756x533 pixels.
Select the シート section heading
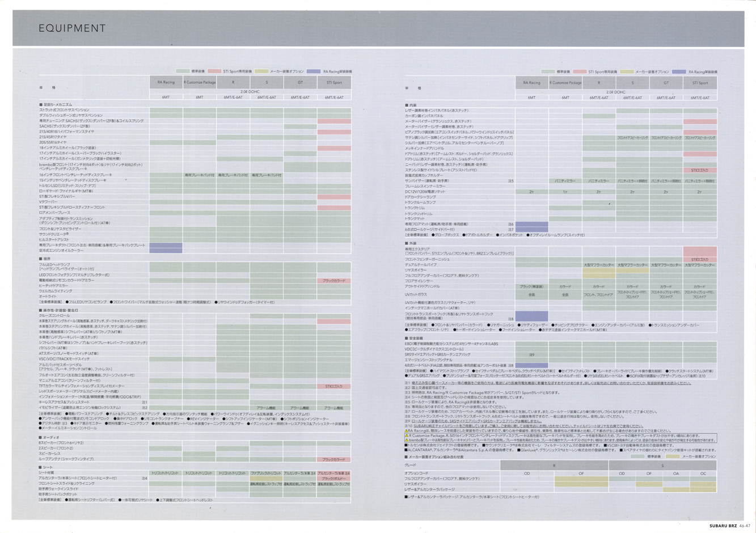[46, 467]
